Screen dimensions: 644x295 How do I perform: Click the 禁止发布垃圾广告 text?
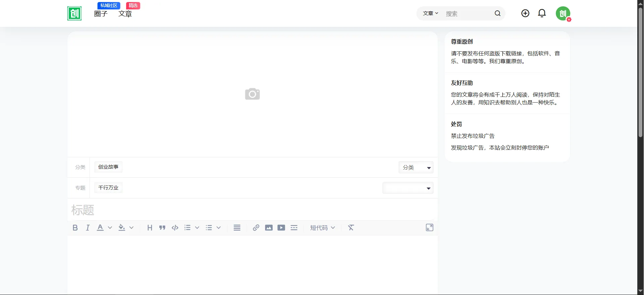(x=473, y=136)
